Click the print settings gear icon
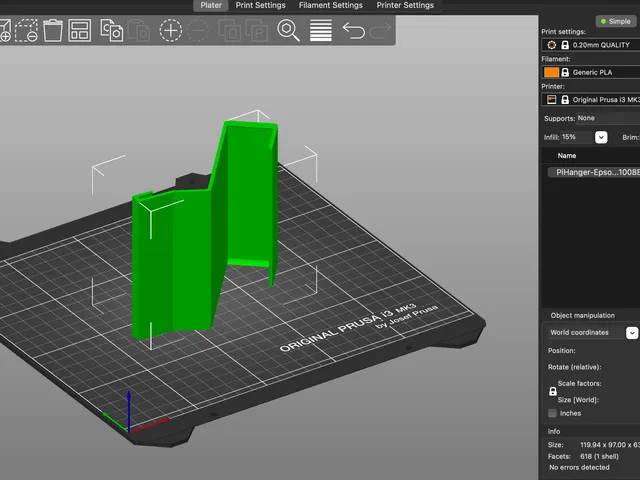This screenshot has height=480, width=640. tap(551, 45)
